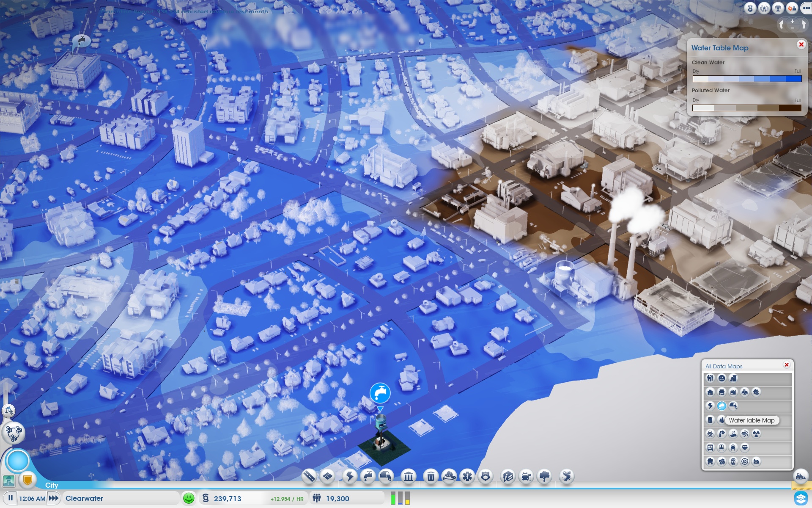812x508 pixels.
Task: Click the city name Clearwater
Action: click(x=84, y=498)
